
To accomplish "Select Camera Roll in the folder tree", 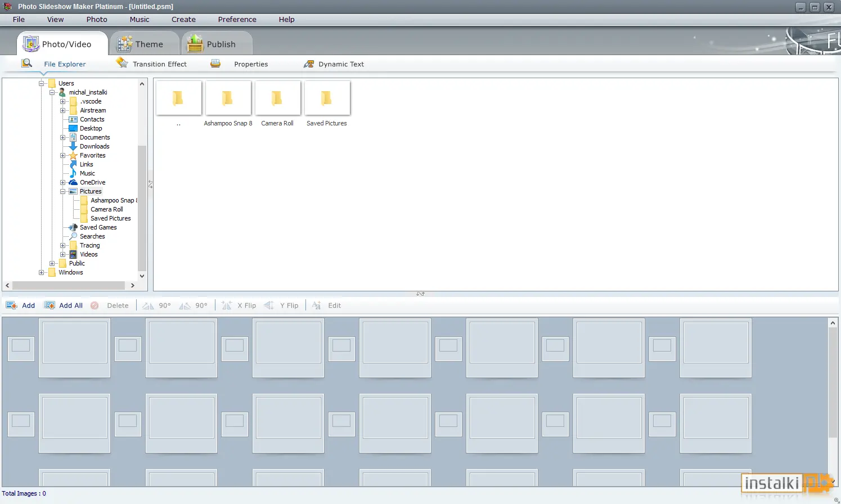I will tap(107, 209).
